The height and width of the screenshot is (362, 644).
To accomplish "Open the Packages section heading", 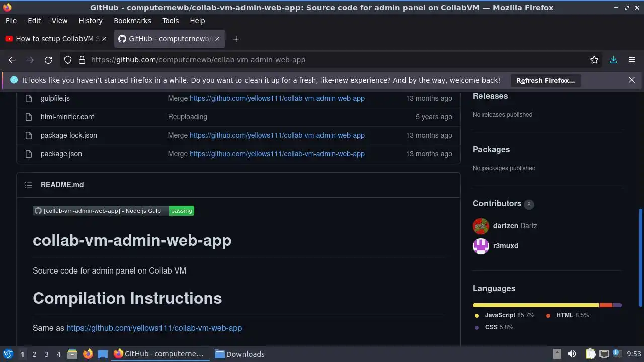I will coord(492,149).
